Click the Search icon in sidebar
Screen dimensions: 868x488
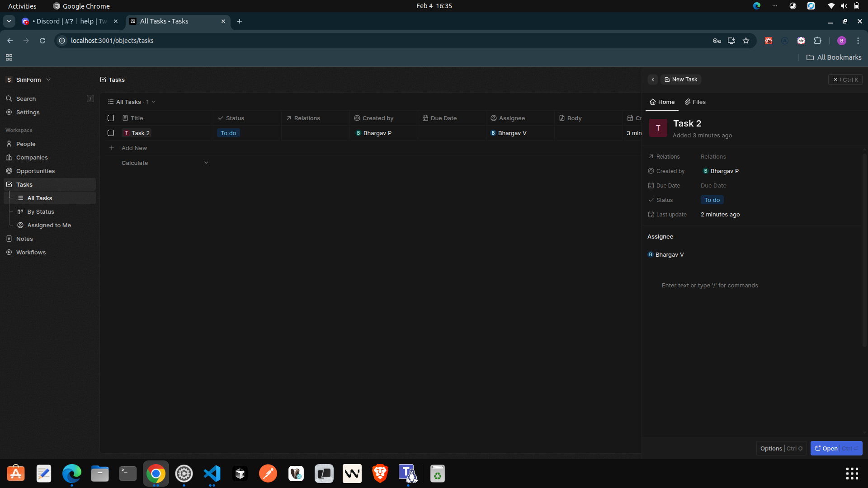[x=9, y=99]
